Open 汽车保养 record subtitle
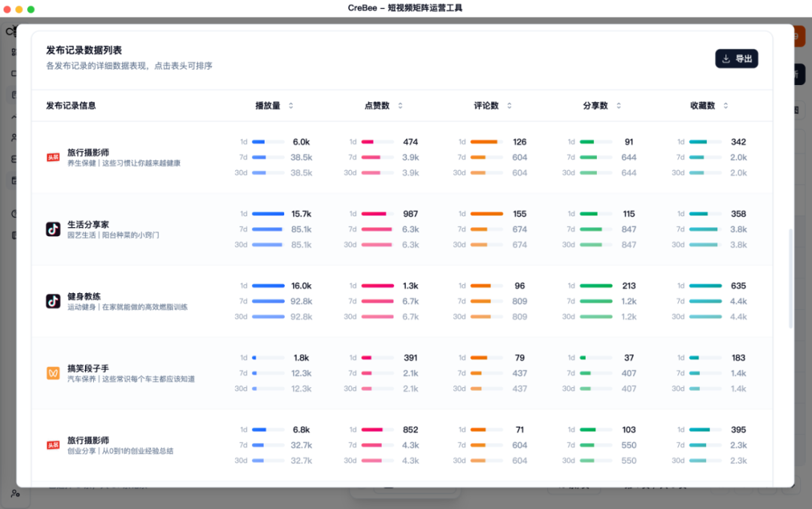 131,379
